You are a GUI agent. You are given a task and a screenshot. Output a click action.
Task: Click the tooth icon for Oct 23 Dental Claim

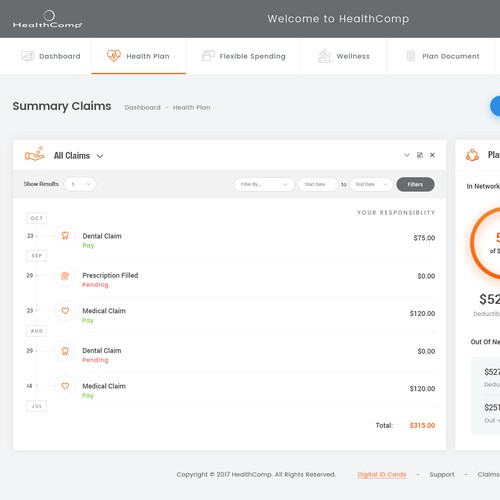[65, 236]
